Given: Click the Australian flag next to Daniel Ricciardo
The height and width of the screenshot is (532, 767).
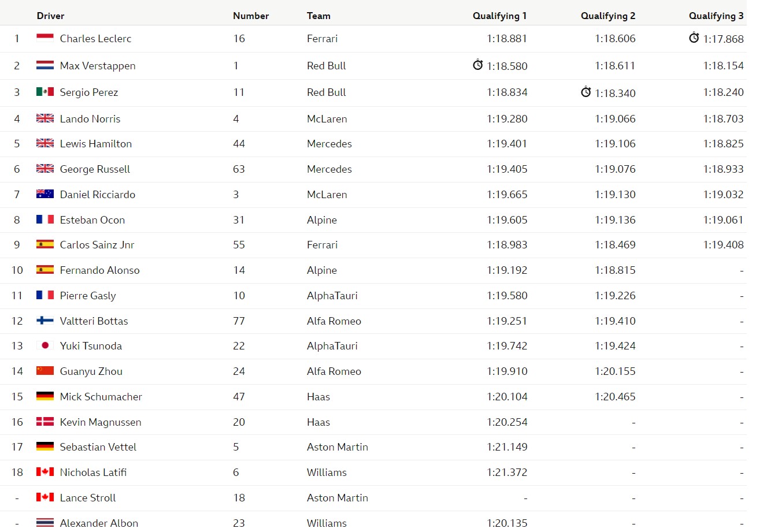Looking at the screenshot, I should pos(45,194).
